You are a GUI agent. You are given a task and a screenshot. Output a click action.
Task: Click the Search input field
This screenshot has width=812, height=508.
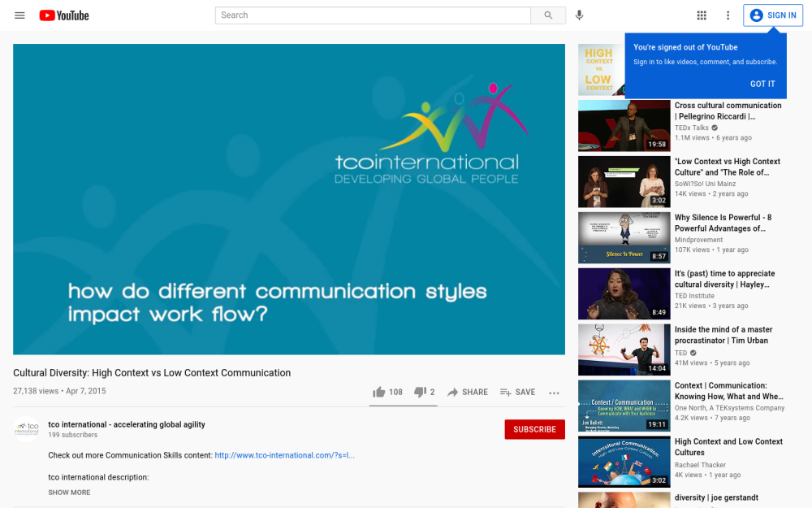(x=373, y=15)
